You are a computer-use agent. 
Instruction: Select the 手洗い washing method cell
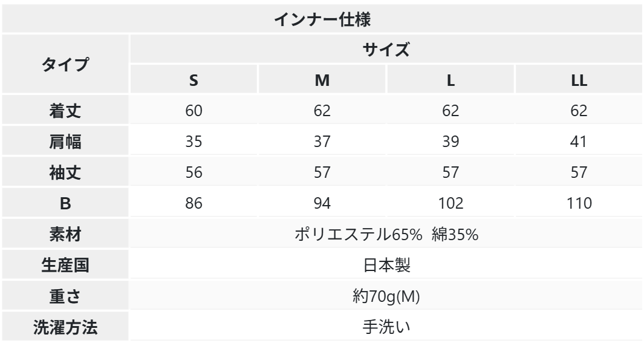coord(386,328)
